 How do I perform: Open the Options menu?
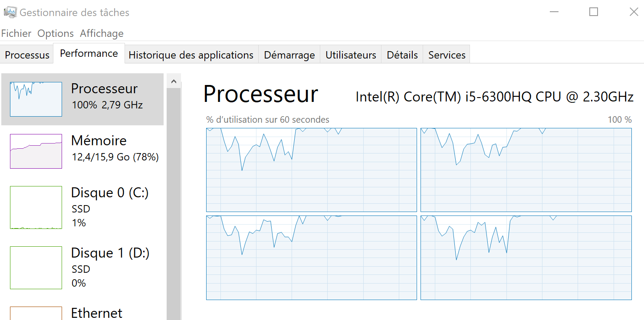[x=55, y=33]
